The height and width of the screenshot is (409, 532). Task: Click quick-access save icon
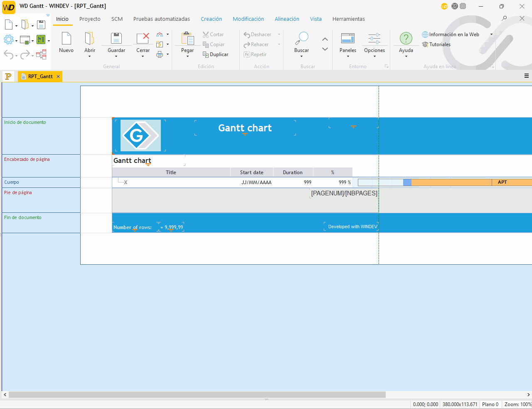coord(41,25)
